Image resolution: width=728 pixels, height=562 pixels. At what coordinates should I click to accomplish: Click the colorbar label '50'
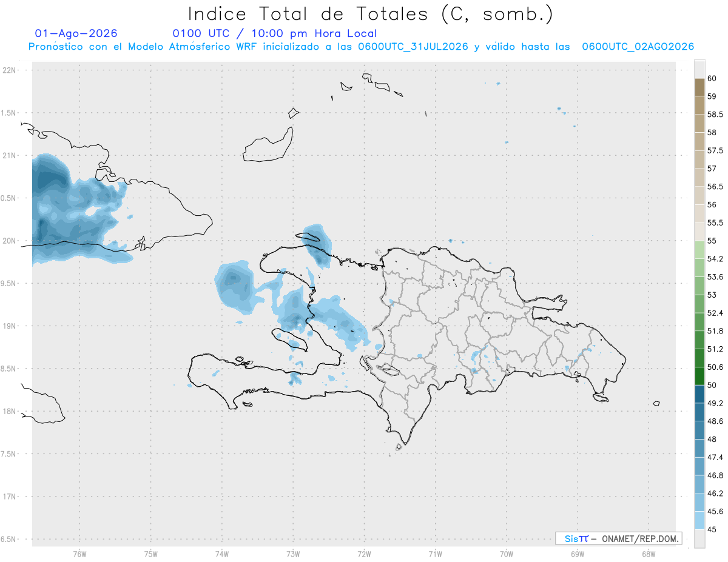pyautogui.click(x=712, y=385)
